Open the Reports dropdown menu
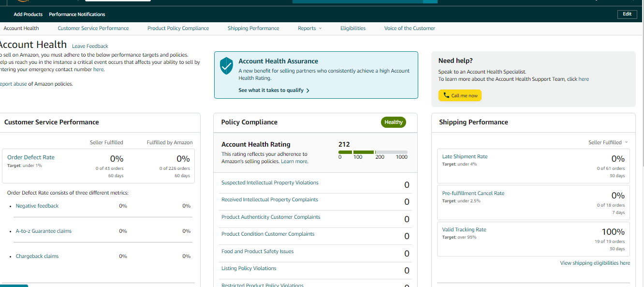Image resolution: width=644 pixels, height=287 pixels. pyautogui.click(x=309, y=28)
